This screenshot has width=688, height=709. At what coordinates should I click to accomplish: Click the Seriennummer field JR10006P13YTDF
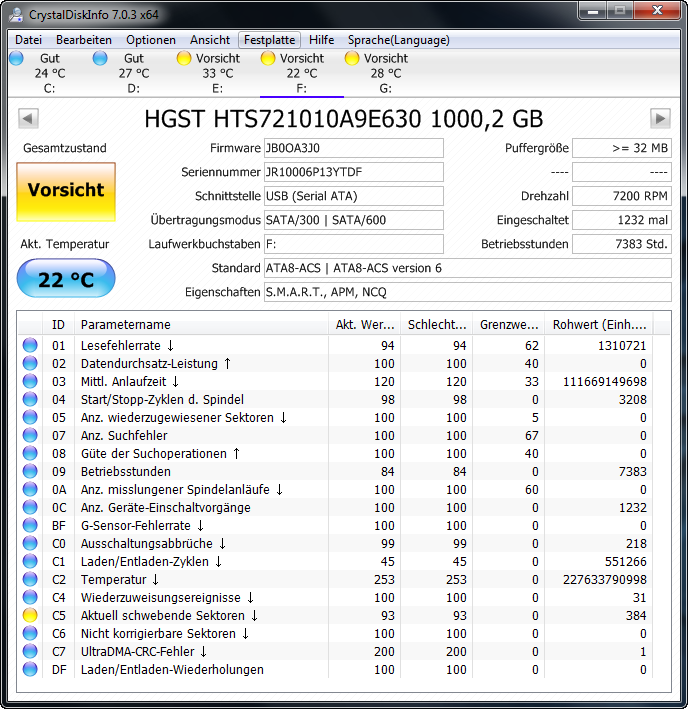pos(353,172)
